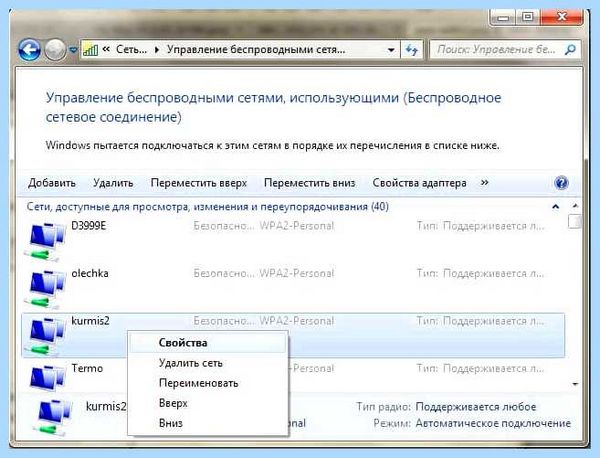The height and width of the screenshot is (458, 600).
Task: Choose "Переименовать" in the context menu
Action: point(207,383)
